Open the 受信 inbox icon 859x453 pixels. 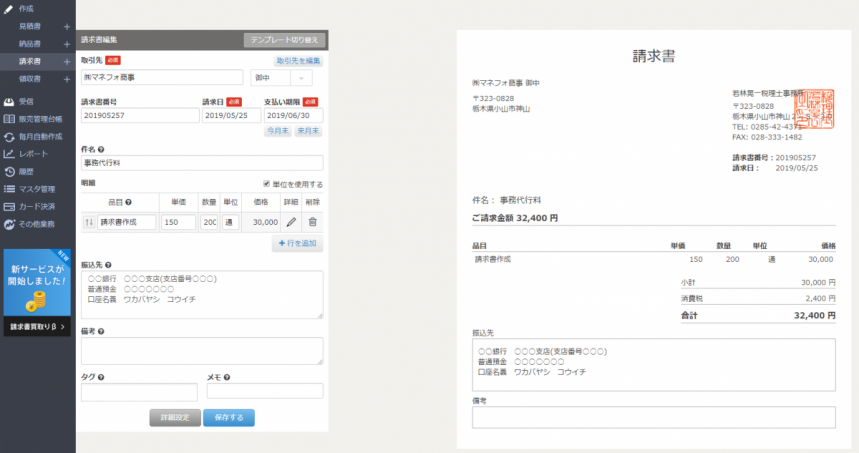[x=9, y=101]
